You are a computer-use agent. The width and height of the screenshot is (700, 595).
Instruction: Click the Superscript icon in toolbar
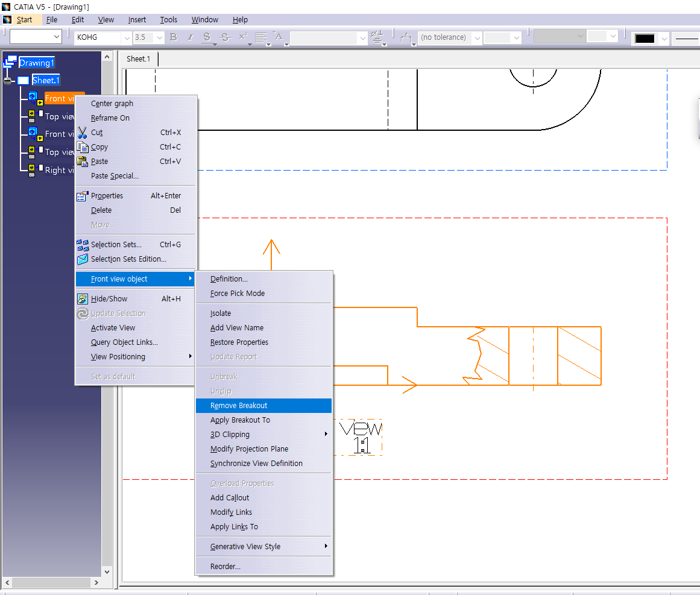pos(244,37)
